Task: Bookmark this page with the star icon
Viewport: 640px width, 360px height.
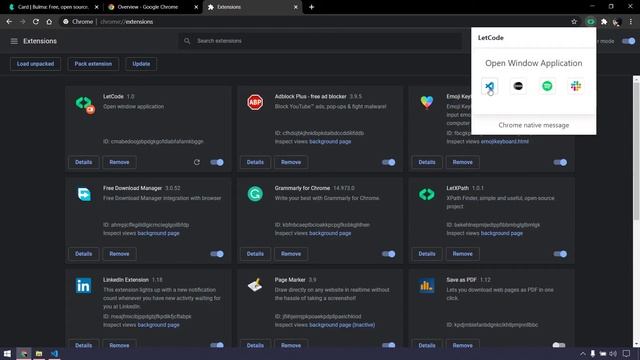Action: 574,22
